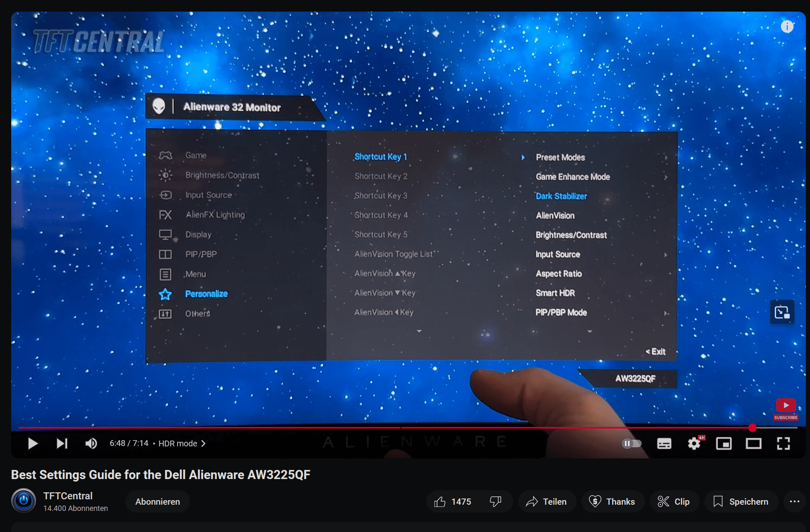Select PIP/PBP in OSD menu
810x532 pixels.
(x=201, y=254)
